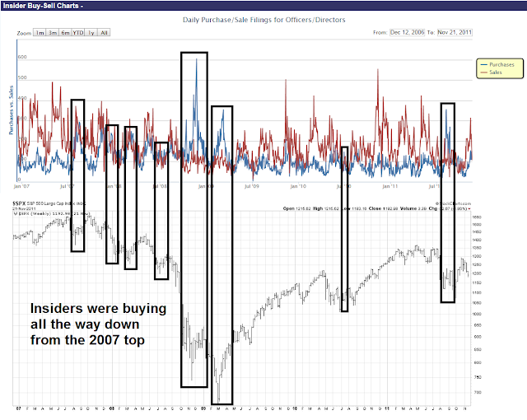Choose the 6m zoom option
The image size is (527, 420).
tap(65, 33)
